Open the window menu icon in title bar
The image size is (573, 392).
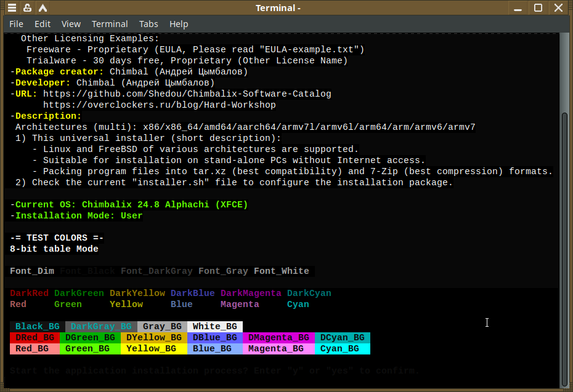click(x=12, y=7)
